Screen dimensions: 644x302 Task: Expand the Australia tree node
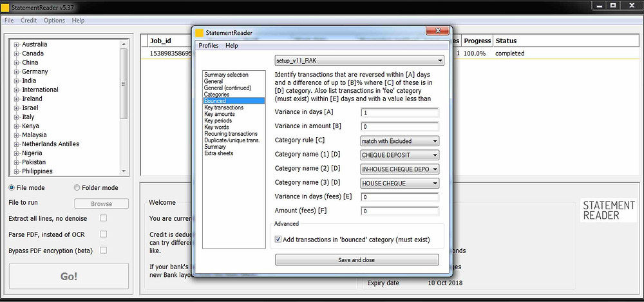[x=17, y=44]
